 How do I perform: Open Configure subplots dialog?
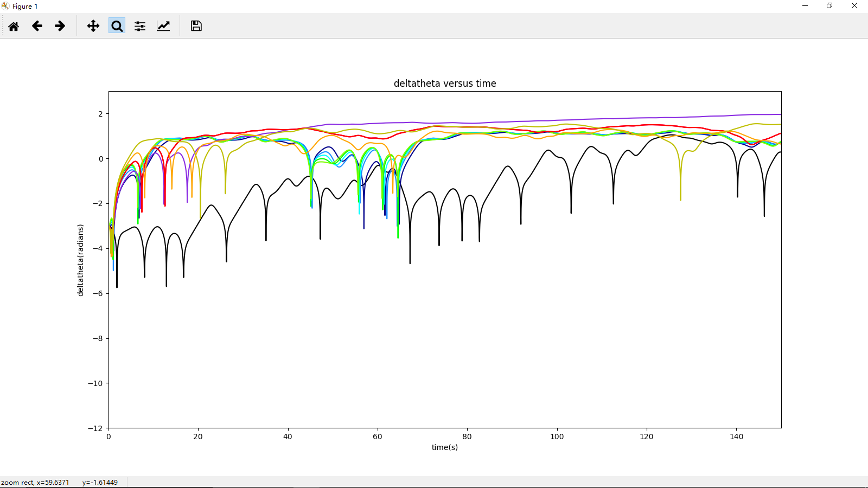click(140, 26)
